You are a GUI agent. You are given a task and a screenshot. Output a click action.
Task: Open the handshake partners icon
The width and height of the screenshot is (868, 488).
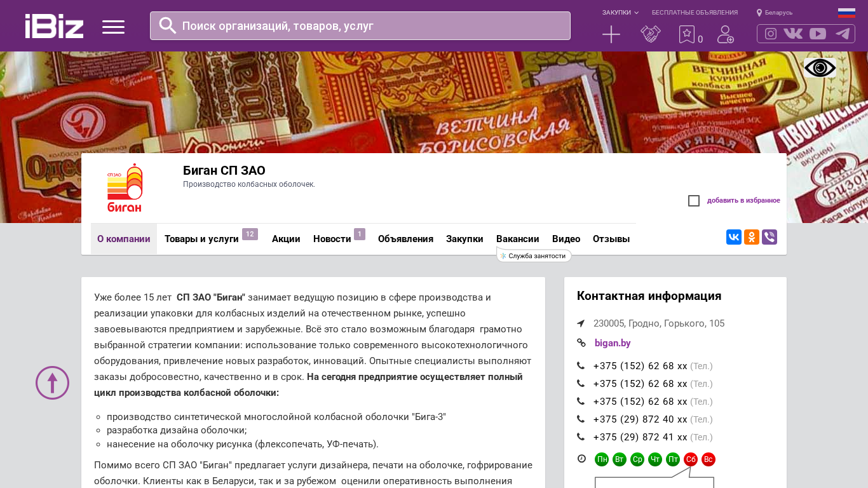[x=651, y=34]
